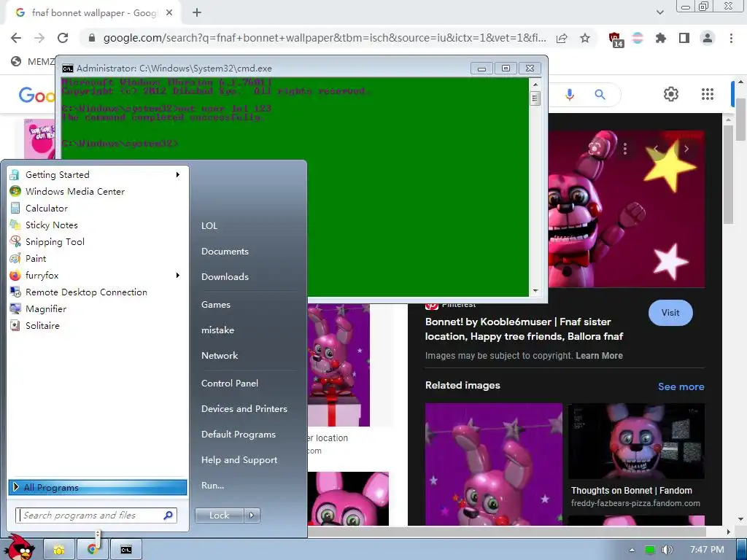Expand the furryfox jump list arrow
Viewport: 747px width, 560px height.
[x=178, y=275]
